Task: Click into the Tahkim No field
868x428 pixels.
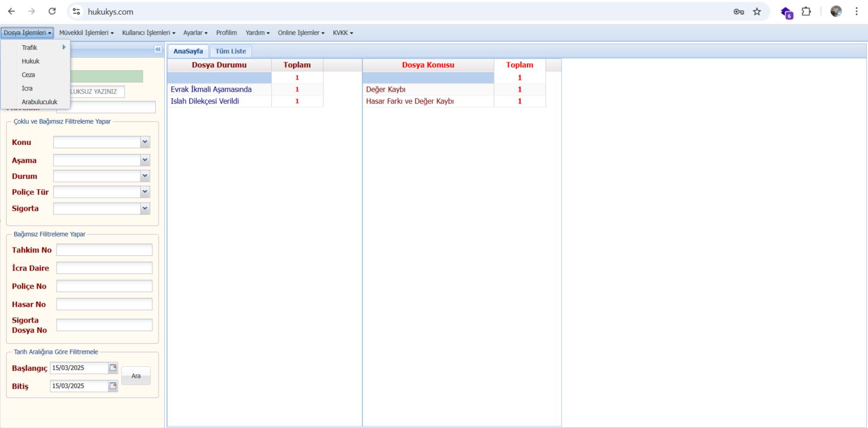Action: [x=104, y=250]
